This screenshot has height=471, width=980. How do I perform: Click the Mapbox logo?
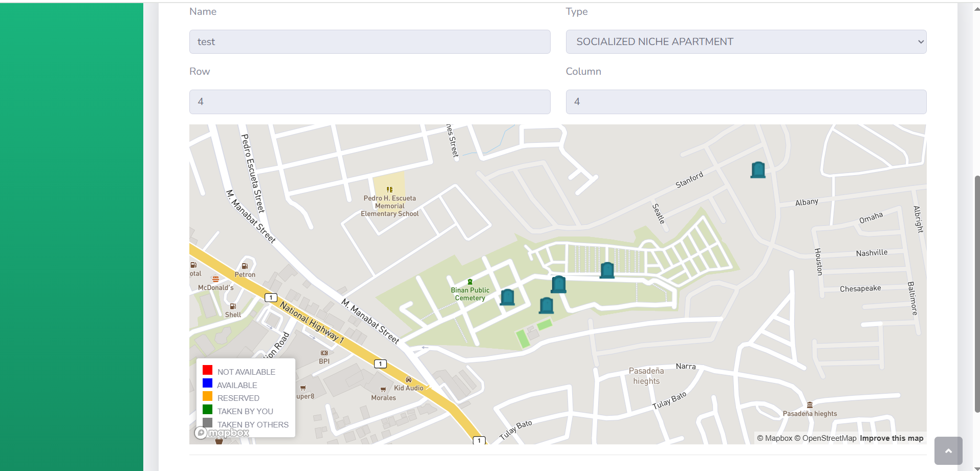pos(222,433)
